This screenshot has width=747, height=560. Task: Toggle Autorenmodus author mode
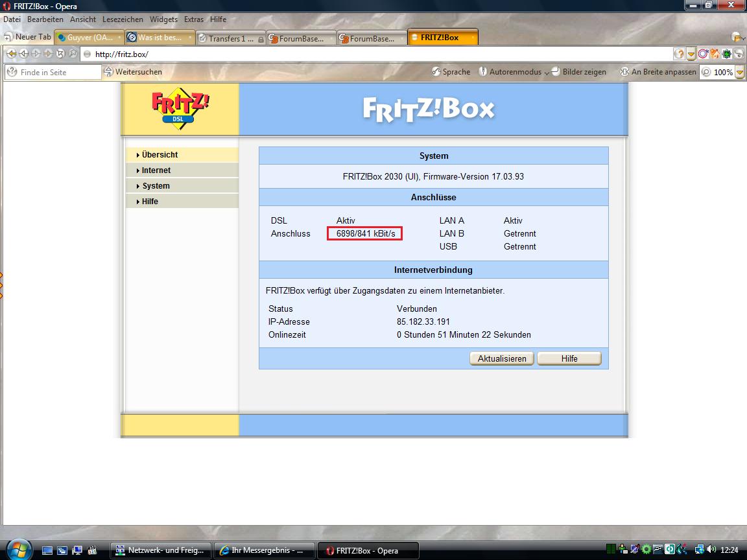[x=510, y=72]
